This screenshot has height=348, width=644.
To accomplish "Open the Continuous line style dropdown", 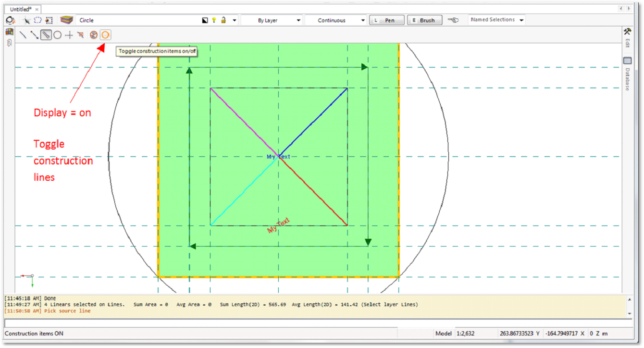I will coord(336,21).
